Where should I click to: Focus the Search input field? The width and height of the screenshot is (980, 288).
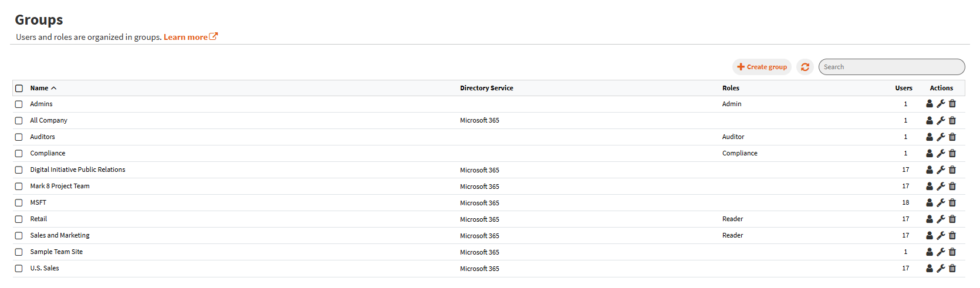point(891,67)
